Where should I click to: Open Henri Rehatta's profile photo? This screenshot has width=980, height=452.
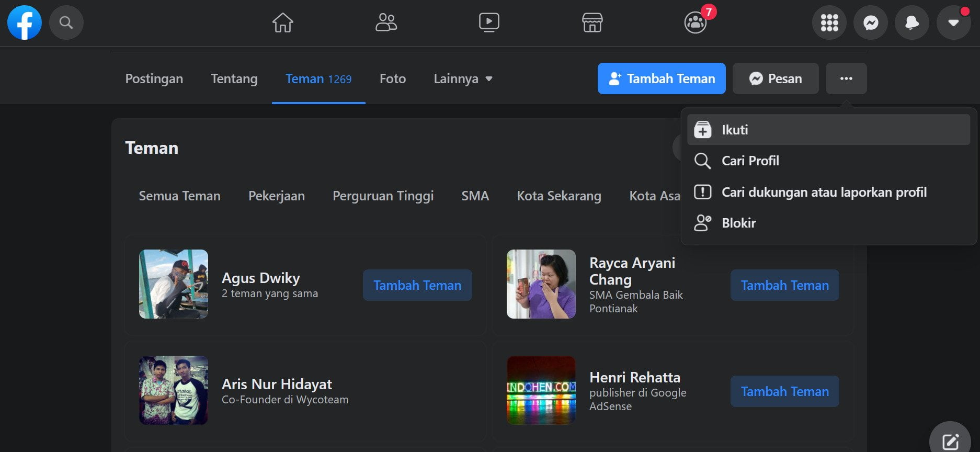coord(541,390)
